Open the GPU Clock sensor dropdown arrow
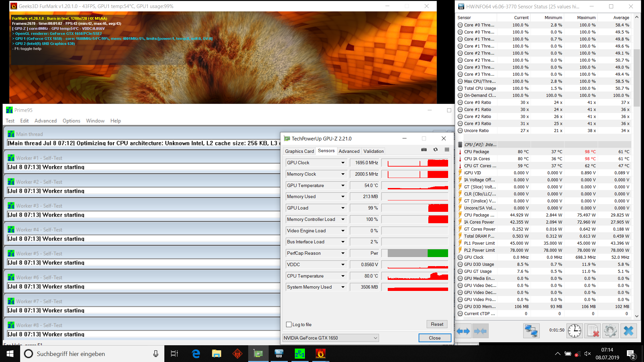The height and width of the screenshot is (362, 644). pyautogui.click(x=343, y=163)
